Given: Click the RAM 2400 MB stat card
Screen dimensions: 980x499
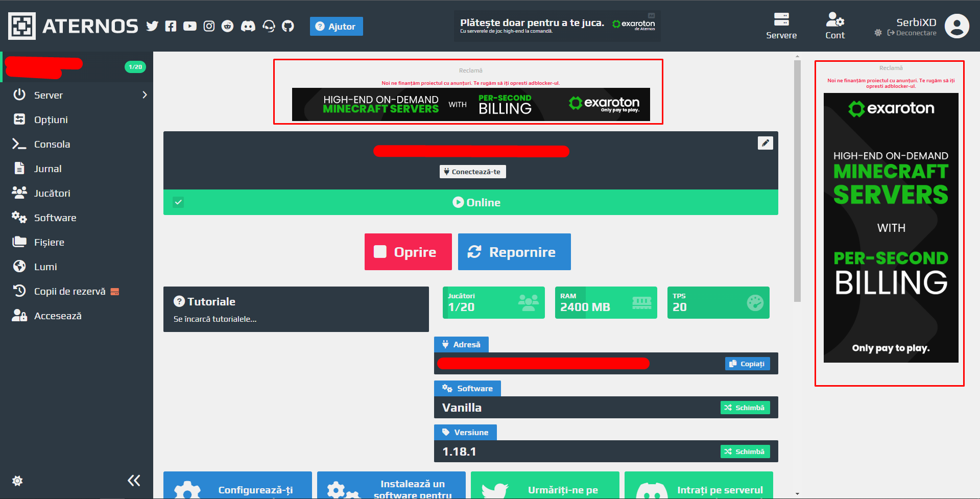Looking at the screenshot, I should click(x=606, y=302).
